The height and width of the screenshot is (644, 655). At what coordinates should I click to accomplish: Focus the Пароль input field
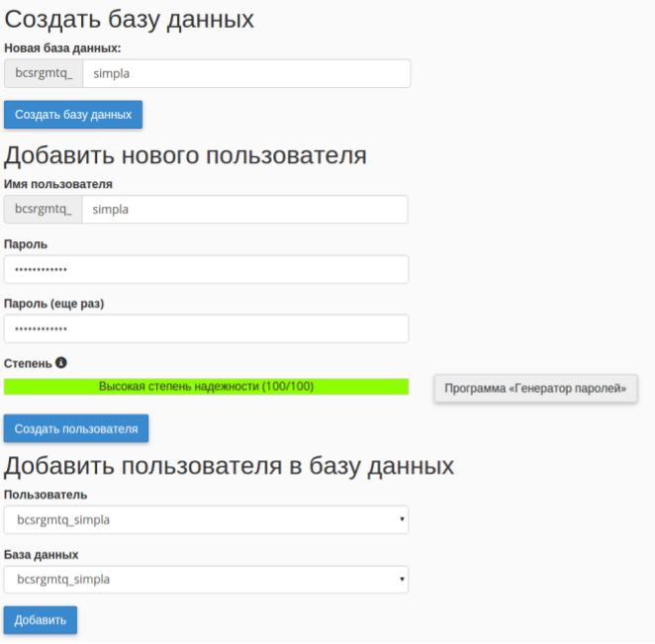pos(206,269)
